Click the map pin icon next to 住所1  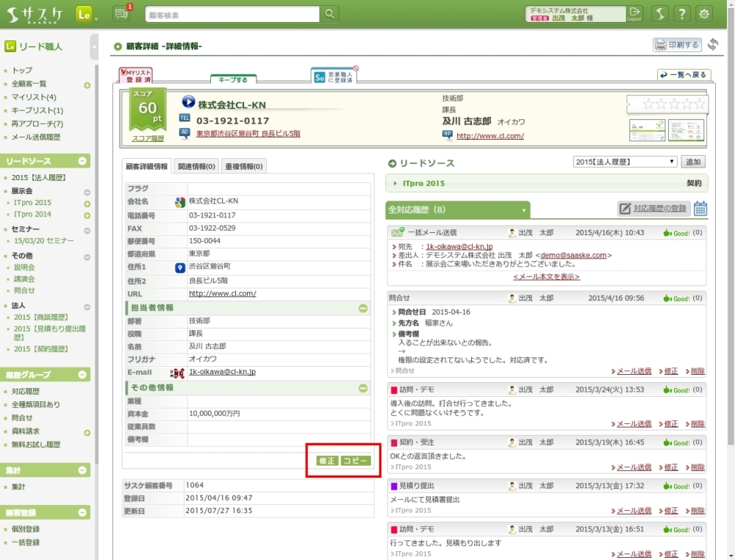click(179, 268)
